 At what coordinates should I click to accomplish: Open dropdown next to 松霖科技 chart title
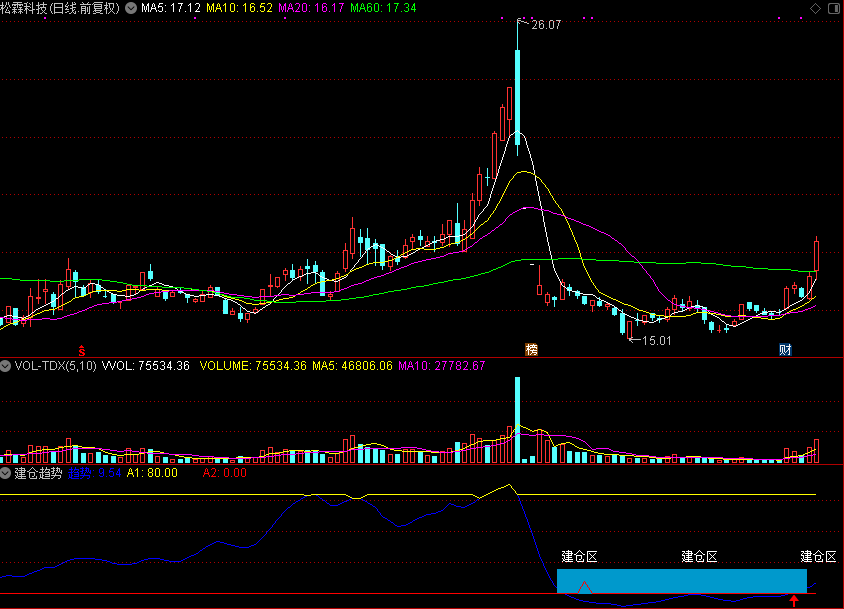click(x=129, y=8)
